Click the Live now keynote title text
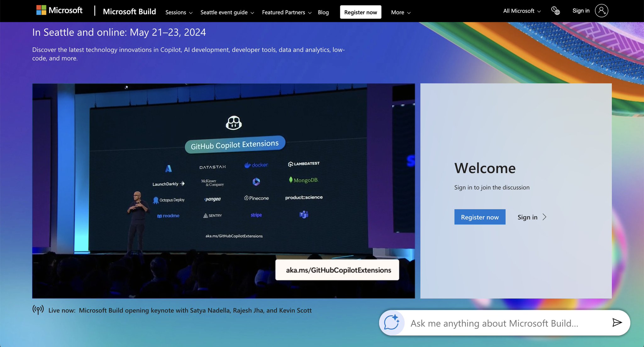This screenshot has height=347, width=644. [x=195, y=310]
